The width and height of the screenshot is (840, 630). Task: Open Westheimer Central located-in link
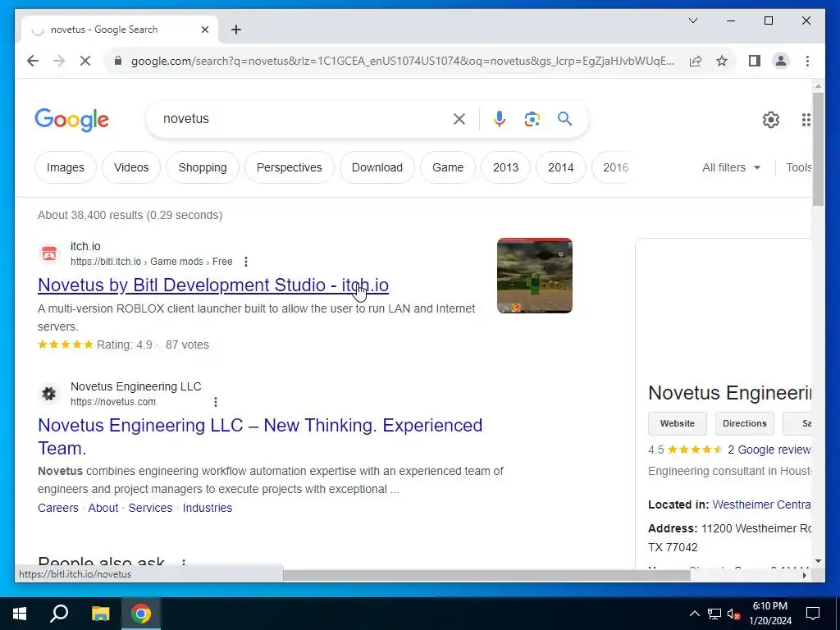click(x=761, y=504)
